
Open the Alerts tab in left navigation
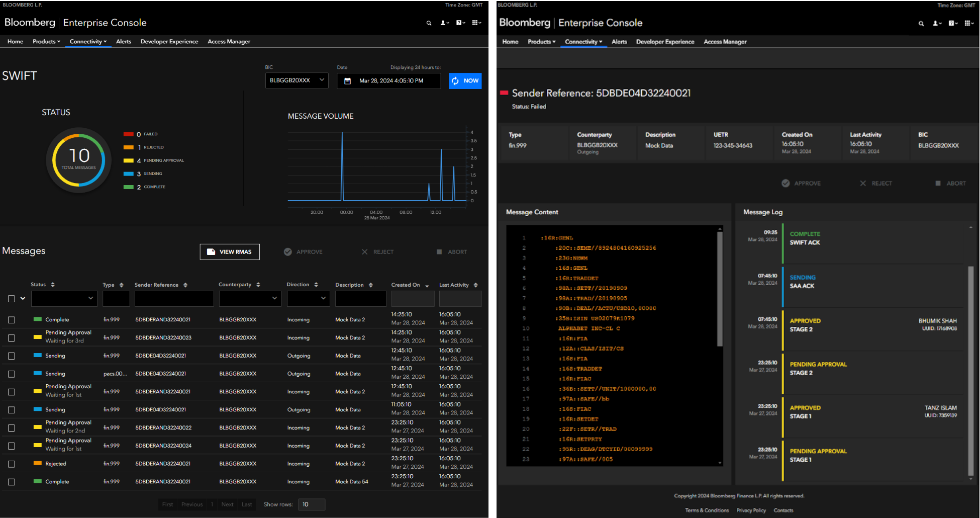[124, 42]
